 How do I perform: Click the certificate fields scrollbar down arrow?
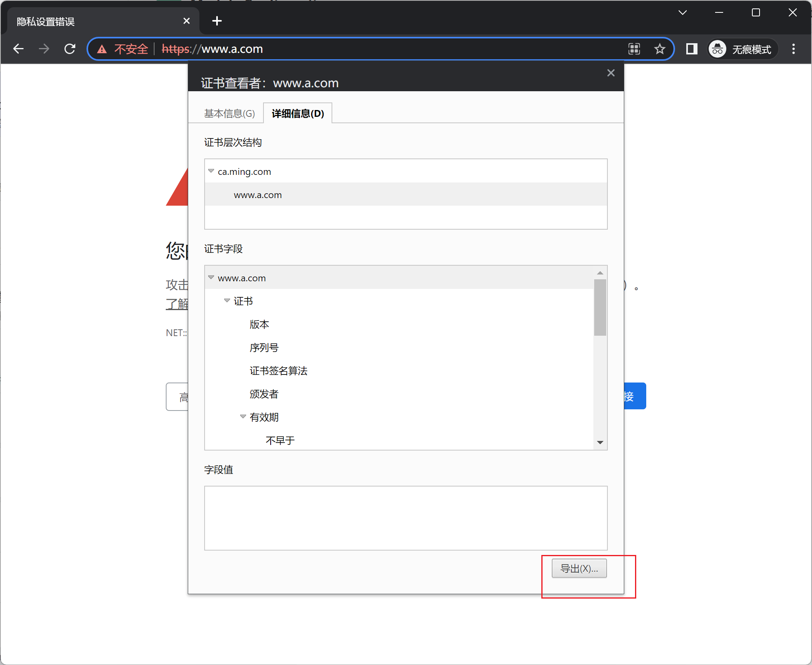[600, 442]
